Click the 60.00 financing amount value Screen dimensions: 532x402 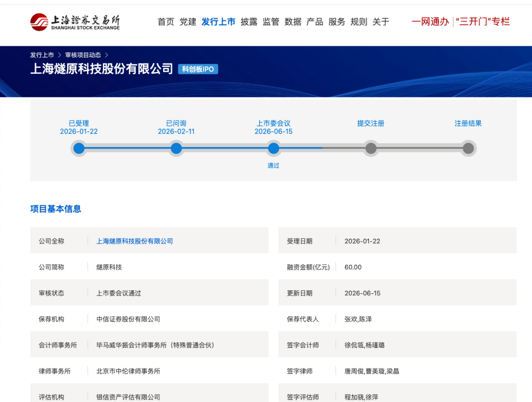pyautogui.click(x=353, y=267)
